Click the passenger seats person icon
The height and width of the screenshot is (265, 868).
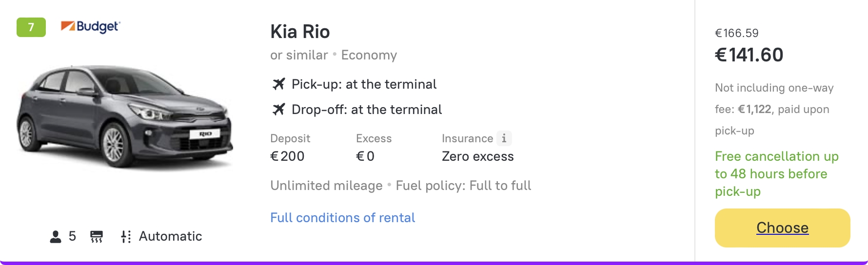(x=56, y=237)
